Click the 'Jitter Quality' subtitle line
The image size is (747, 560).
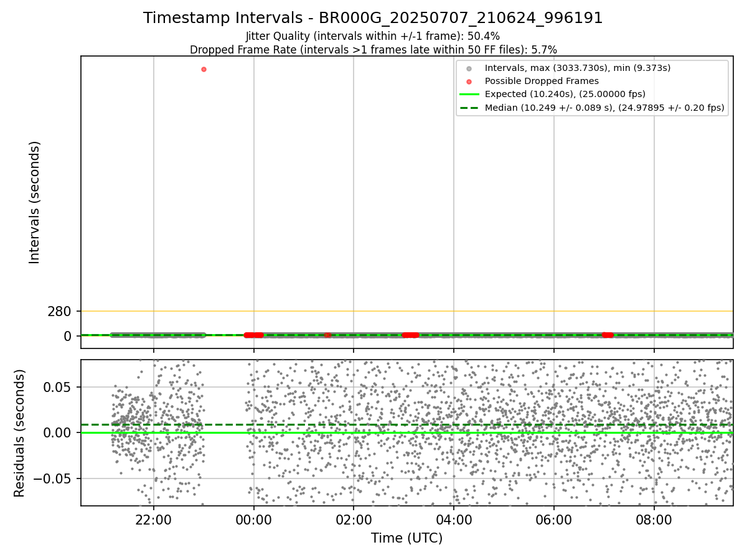373,36
